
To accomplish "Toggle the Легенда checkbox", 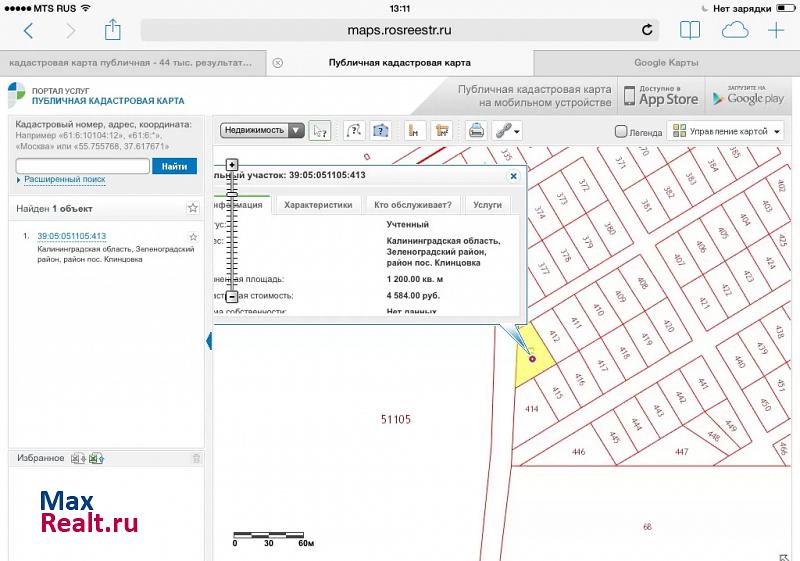I will click(x=621, y=131).
